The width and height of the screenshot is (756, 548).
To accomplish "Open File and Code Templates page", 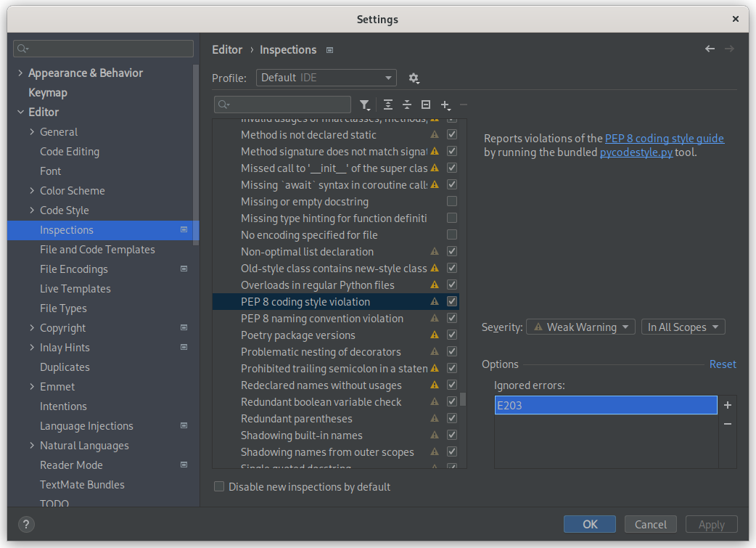I will (x=97, y=250).
